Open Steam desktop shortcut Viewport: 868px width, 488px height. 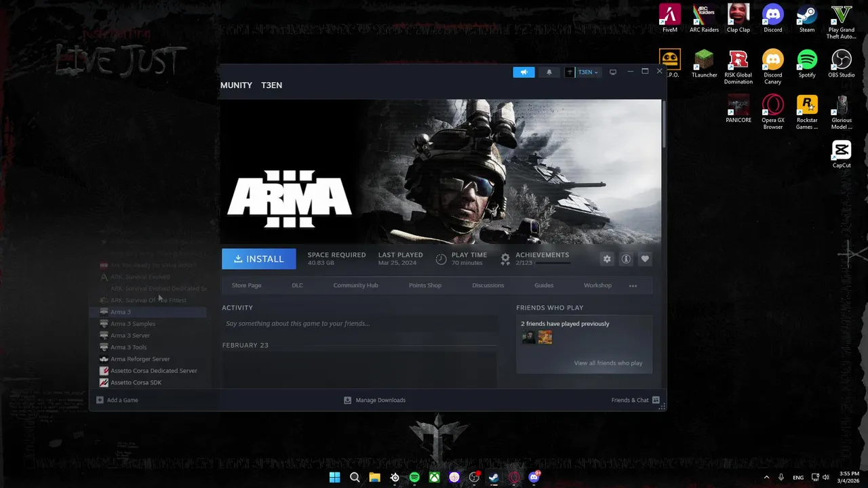coord(807,18)
